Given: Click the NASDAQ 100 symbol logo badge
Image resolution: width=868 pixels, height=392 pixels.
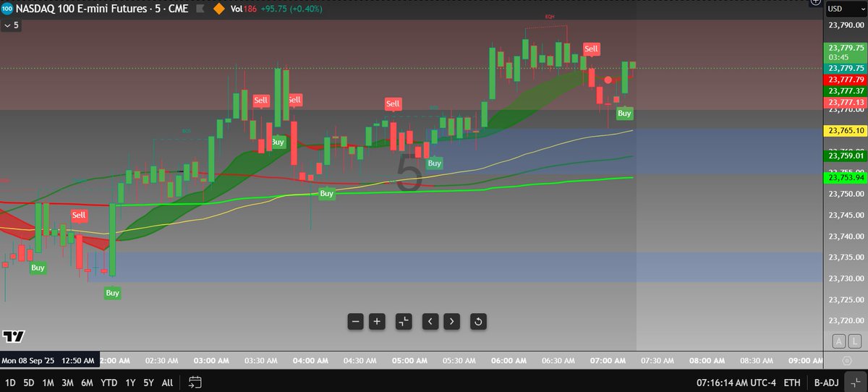Looking at the screenshot, I should pyautogui.click(x=7, y=9).
